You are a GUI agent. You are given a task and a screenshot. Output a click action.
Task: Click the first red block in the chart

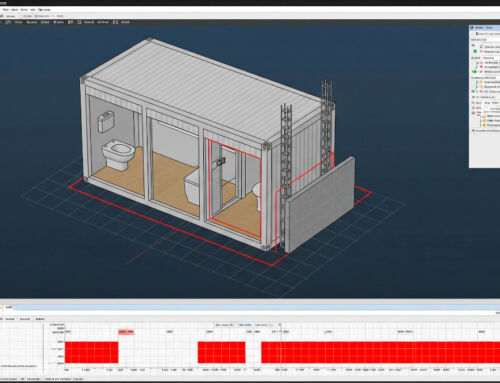click(x=92, y=352)
